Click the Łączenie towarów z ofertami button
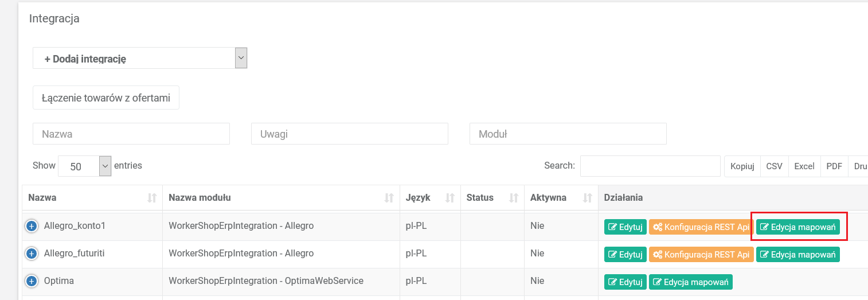 pos(106,98)
